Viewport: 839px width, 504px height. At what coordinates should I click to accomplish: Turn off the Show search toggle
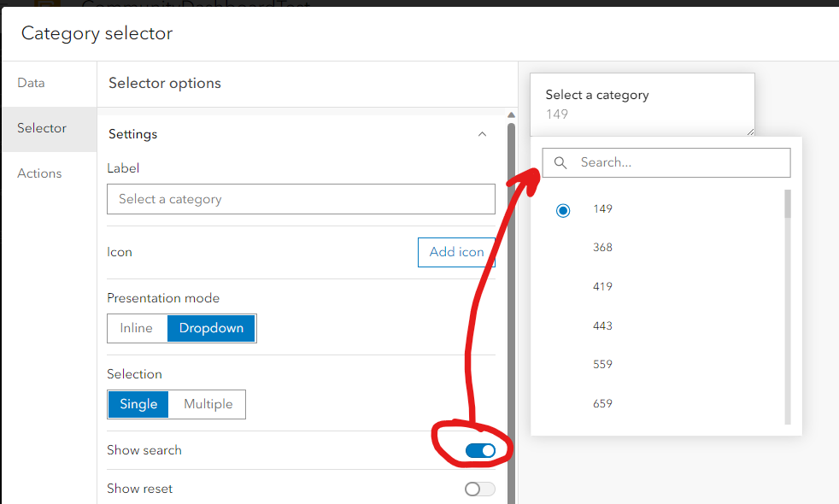[x=480, y=450]
